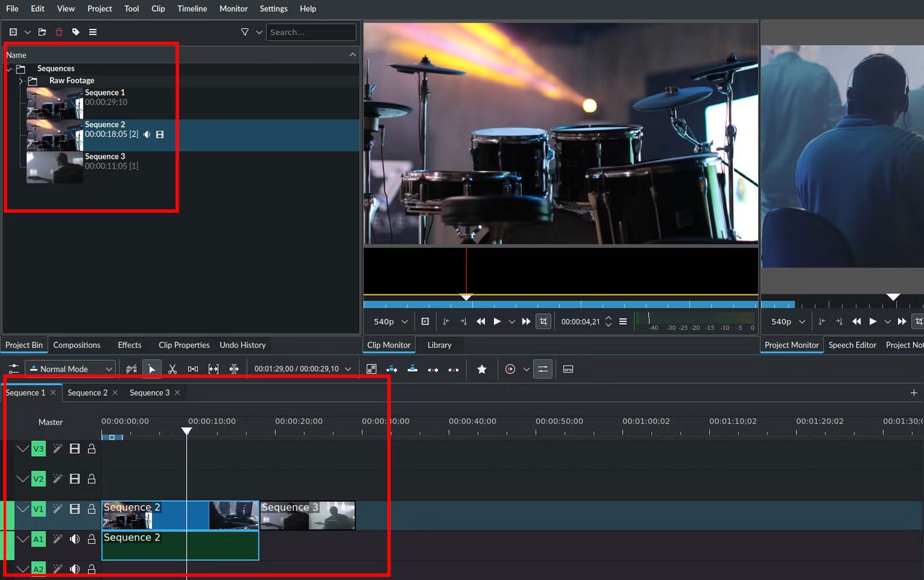Open the Timeline menu

pos(192,9)
